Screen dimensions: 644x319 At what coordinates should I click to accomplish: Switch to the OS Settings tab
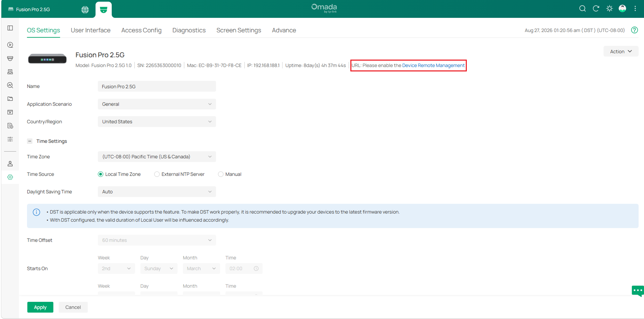[x=43, y=30]
